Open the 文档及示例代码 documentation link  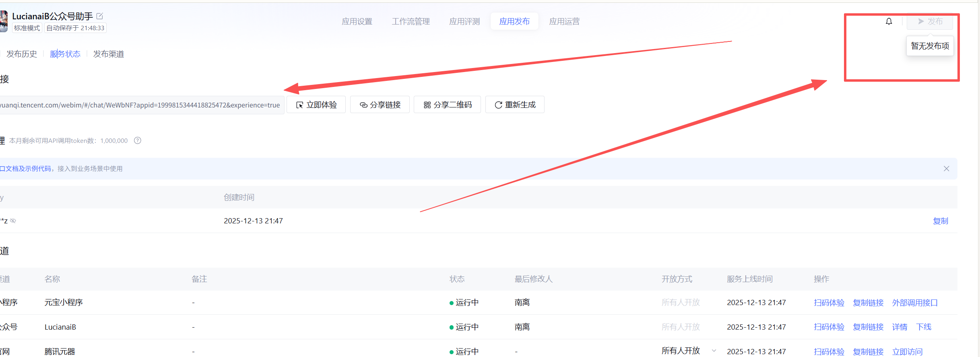click(26, 169)
